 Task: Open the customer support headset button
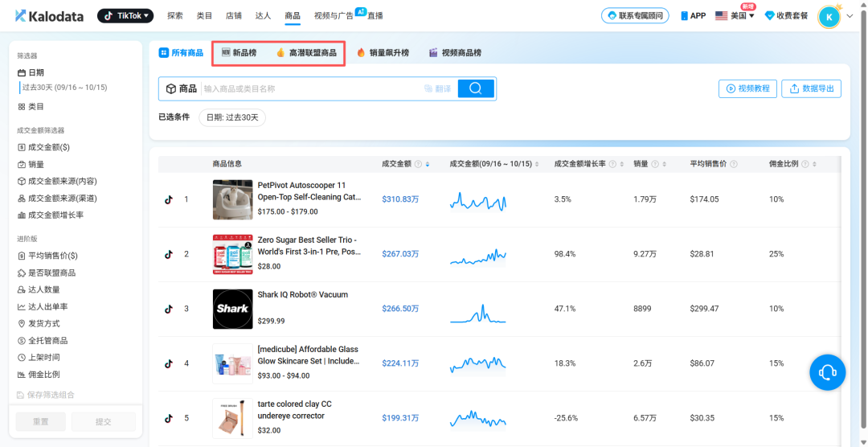828,371
